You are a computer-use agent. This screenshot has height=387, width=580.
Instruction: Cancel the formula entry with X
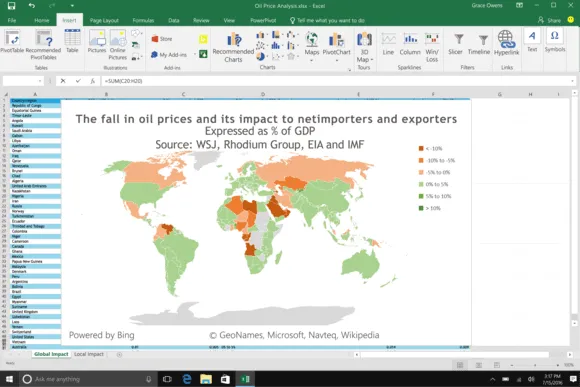[x=63, y=81]
